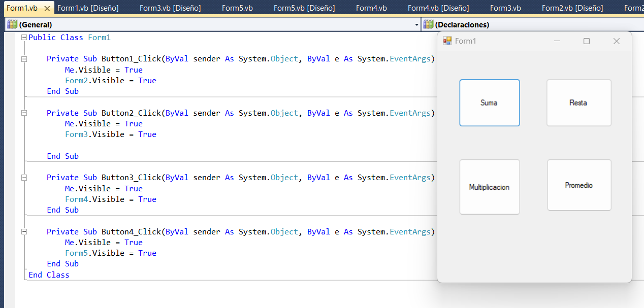Collapse the Button4_Click sub
Screen dimensions: 644x308
pos(24,232)
